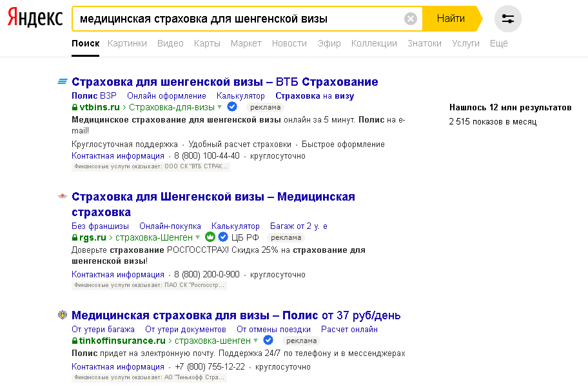Click the +7 (800) 755-12-22 phone number
The height and width of the screenshot is (387, 588).
[x=210, y=367]
